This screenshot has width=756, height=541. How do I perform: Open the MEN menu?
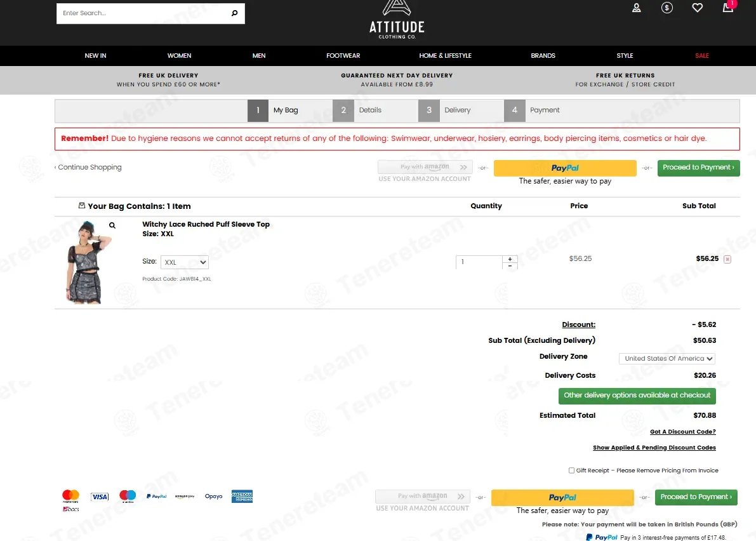coord(259,56)
